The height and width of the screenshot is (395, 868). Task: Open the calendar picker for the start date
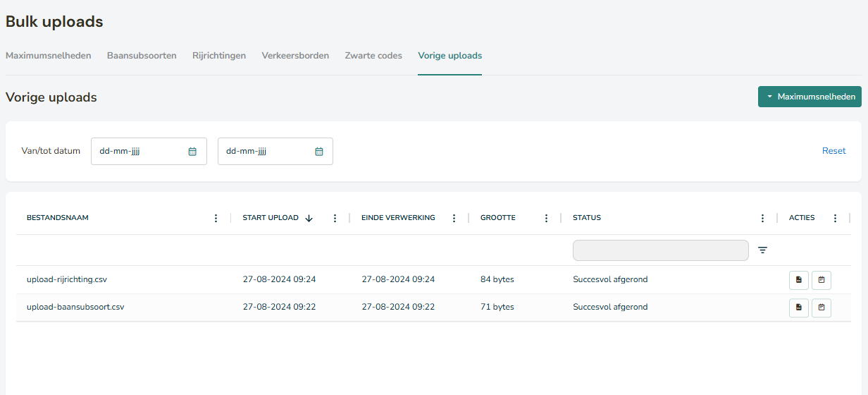click(x=192, y=151)
